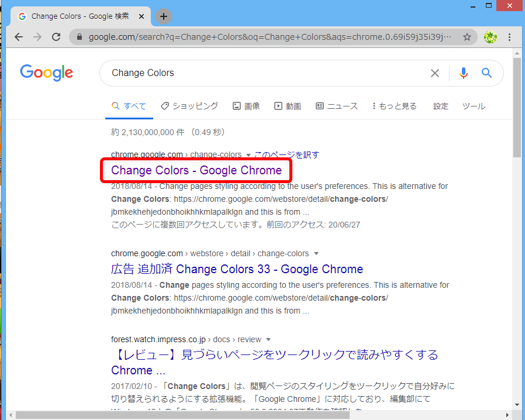Go back using the browser back arrow
This screenshot has width=525, height=420.
[x=19, y=37]
